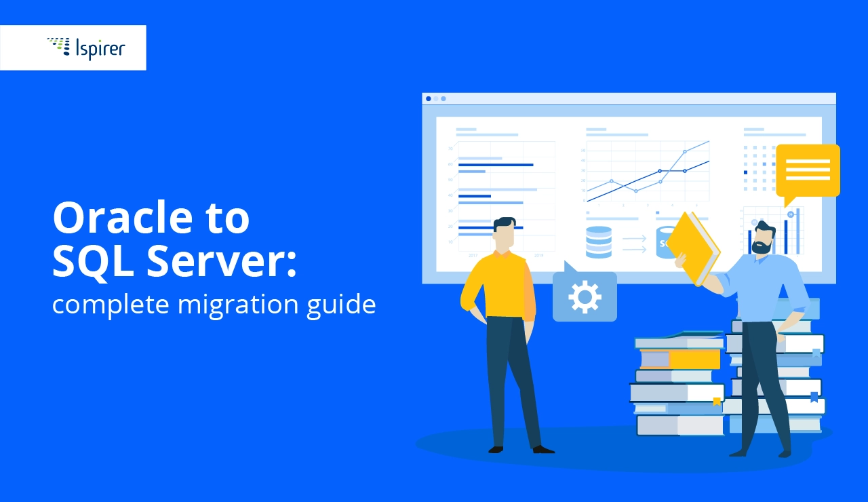The height and width of the screenshot is (502, 868).
Task: Click the tallest bar in vertical bar chart
Action: point(798,231)
